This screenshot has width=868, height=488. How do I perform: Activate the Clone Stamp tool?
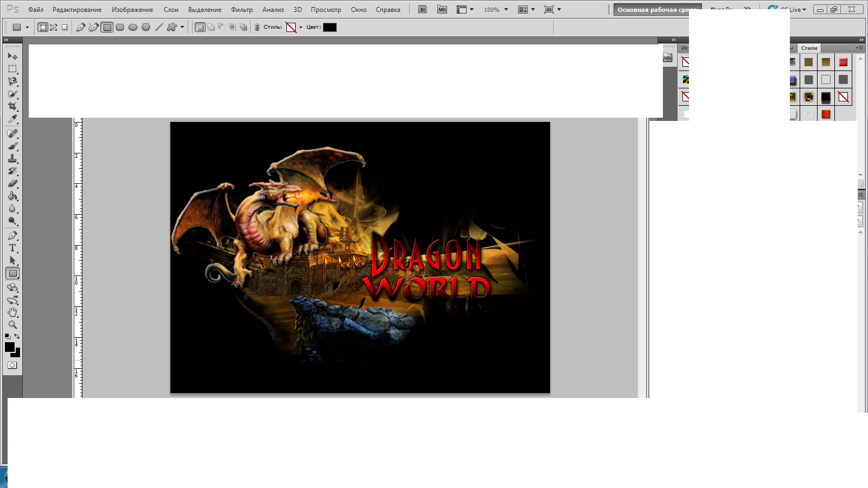pos(12,158)
